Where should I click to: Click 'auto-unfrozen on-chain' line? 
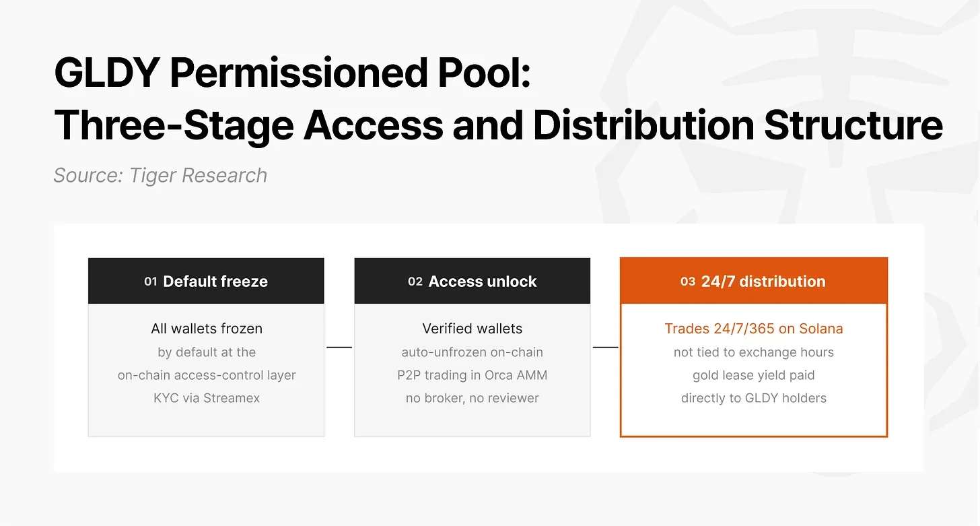click(473, 352)
